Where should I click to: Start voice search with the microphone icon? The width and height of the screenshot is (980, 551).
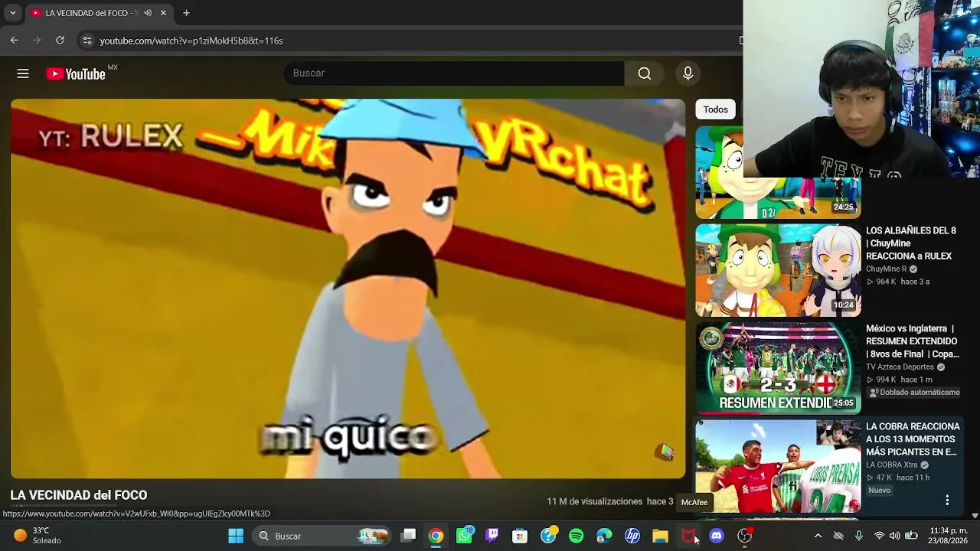point(688,73)
